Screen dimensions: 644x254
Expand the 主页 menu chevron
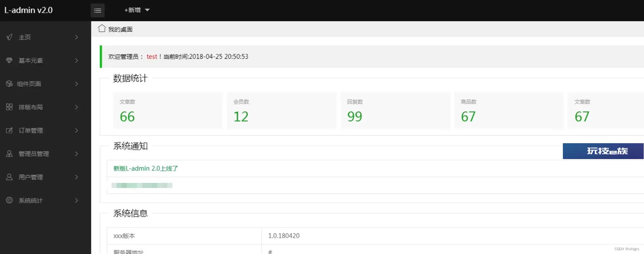pos(76,37)
